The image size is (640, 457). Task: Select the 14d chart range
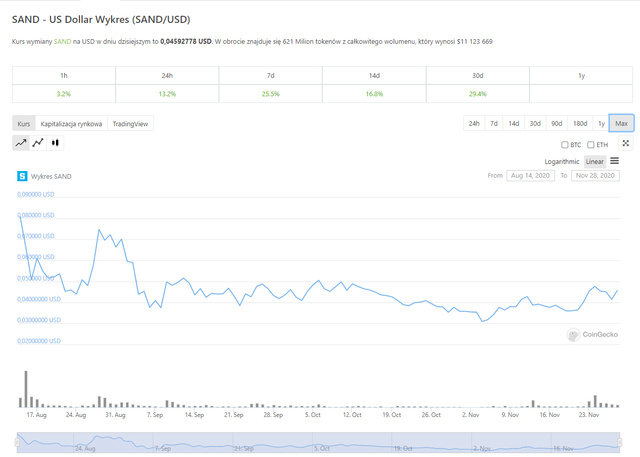[514, 123]
